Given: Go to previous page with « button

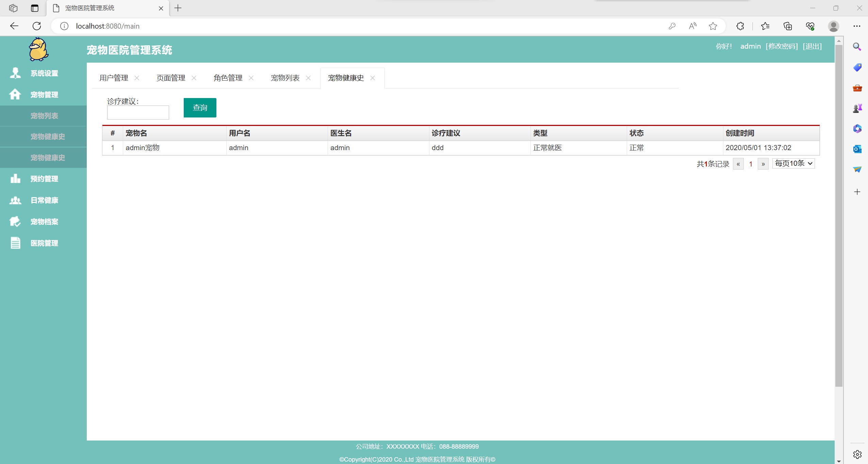Looking at the screenshot, I should 738,164.
